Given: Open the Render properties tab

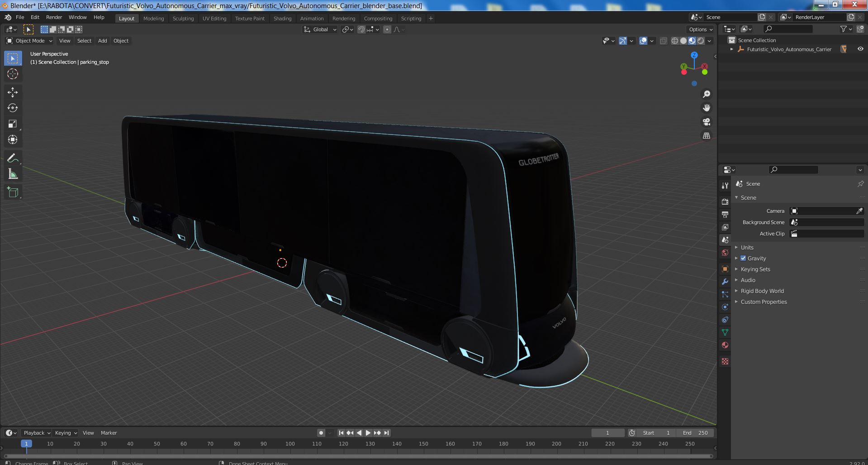Looking at the screenshot, I should (725, 201).
